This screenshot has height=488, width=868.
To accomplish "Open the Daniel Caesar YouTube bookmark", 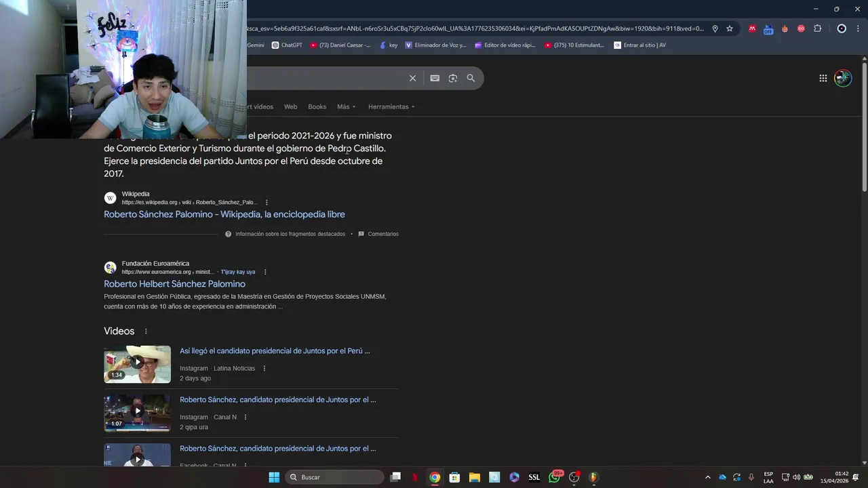I will [340, 45].
